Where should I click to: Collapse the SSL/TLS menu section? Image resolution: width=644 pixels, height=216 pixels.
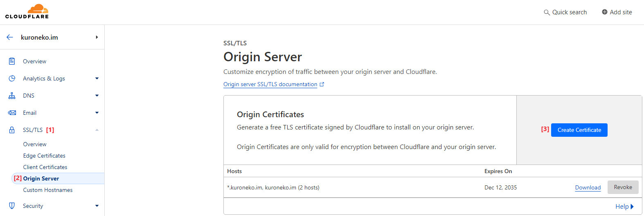coord(97,130)
